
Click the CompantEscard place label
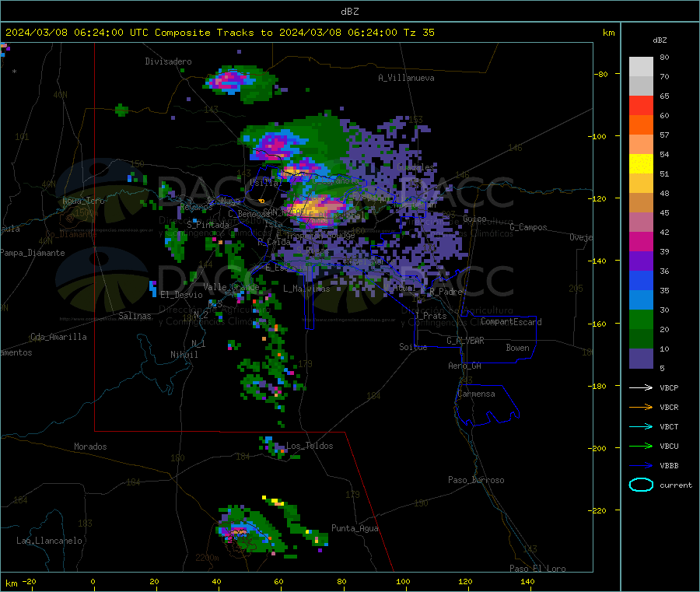tap(511, 321)
